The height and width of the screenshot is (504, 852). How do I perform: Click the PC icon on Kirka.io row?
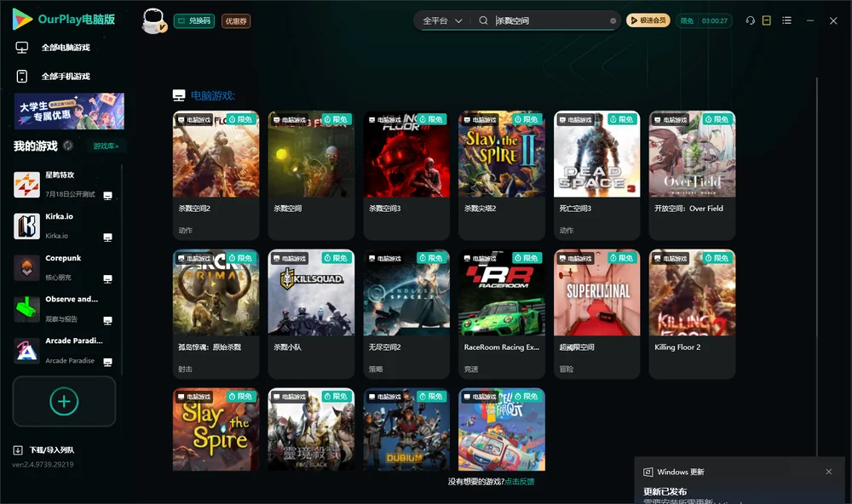(107, 238)
